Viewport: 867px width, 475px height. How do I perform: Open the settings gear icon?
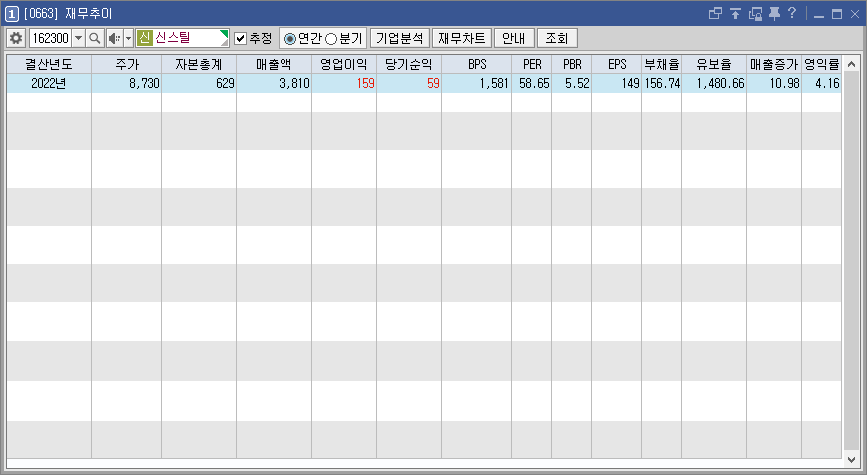(16, 38)
